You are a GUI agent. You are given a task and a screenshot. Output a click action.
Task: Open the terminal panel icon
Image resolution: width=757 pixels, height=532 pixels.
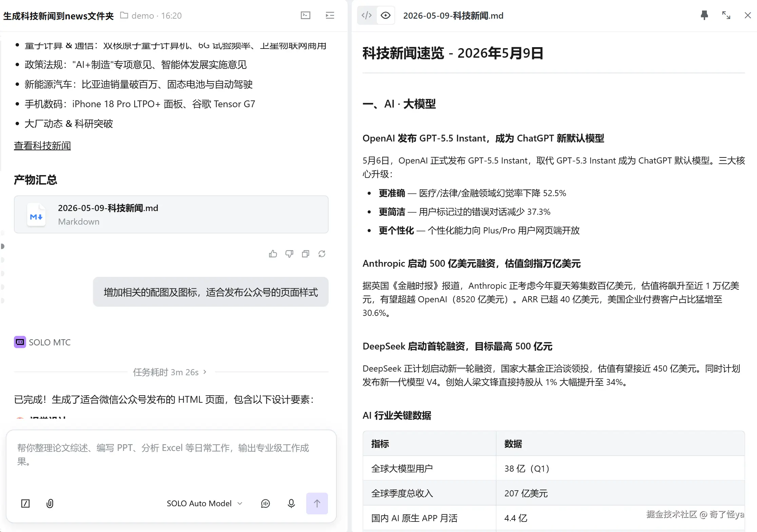click(x=306, y=15)
